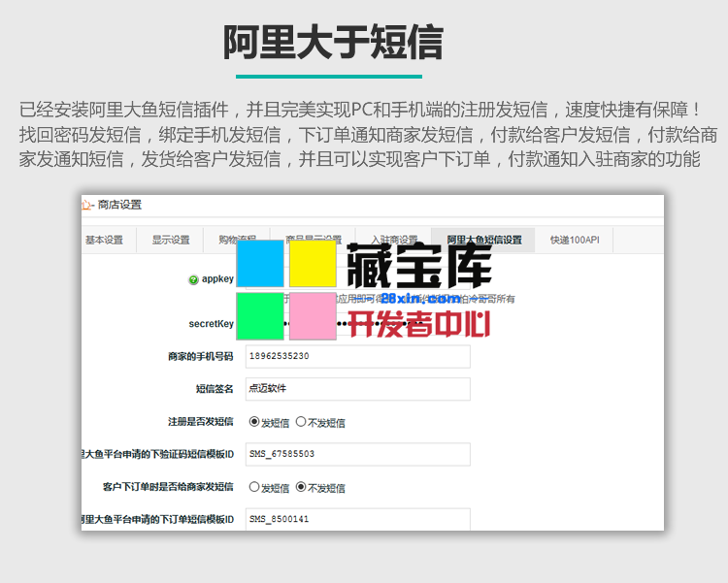Click the order template field SMS_8500141
Image resolution: width=728 pixels, height=583 pixels.
(x=357, y=519)
